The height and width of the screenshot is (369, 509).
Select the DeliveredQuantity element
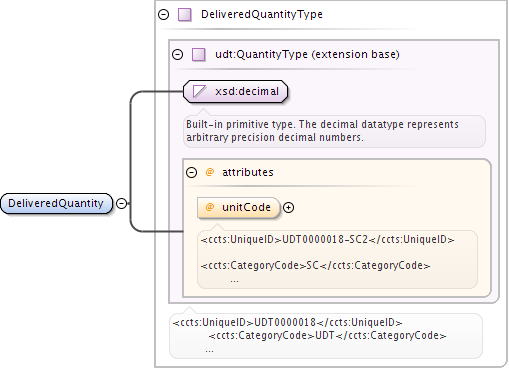click(x=57, y=203)
